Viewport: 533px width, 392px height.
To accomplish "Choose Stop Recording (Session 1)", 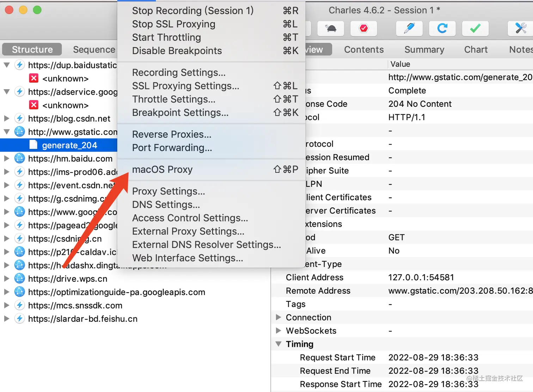I will pos(212,11).
